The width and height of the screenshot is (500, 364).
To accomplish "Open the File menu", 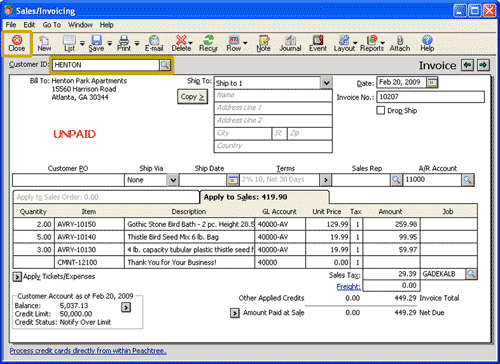I will [x=11, y=25].
